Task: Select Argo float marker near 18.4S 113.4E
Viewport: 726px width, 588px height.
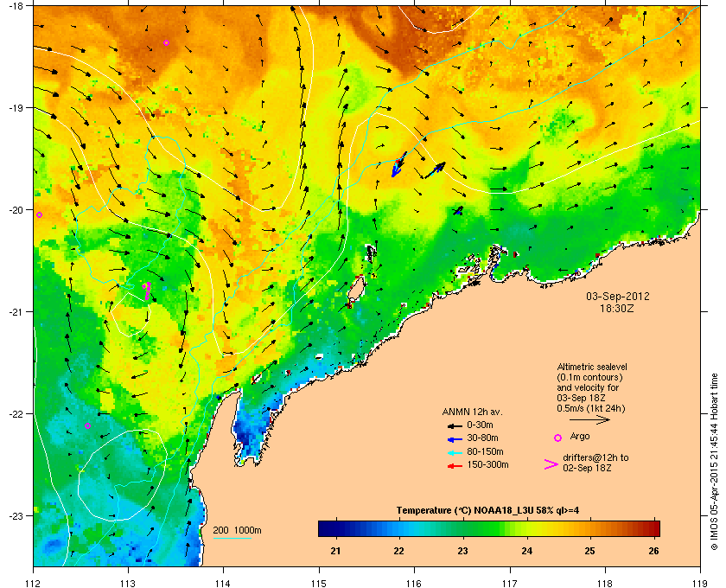Action: point(166,42)
